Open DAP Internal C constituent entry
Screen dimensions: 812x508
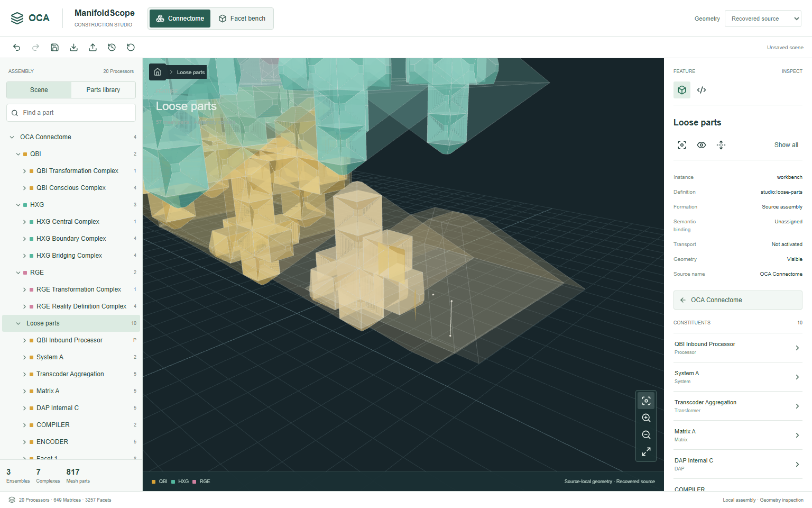[x=738, y=464]
